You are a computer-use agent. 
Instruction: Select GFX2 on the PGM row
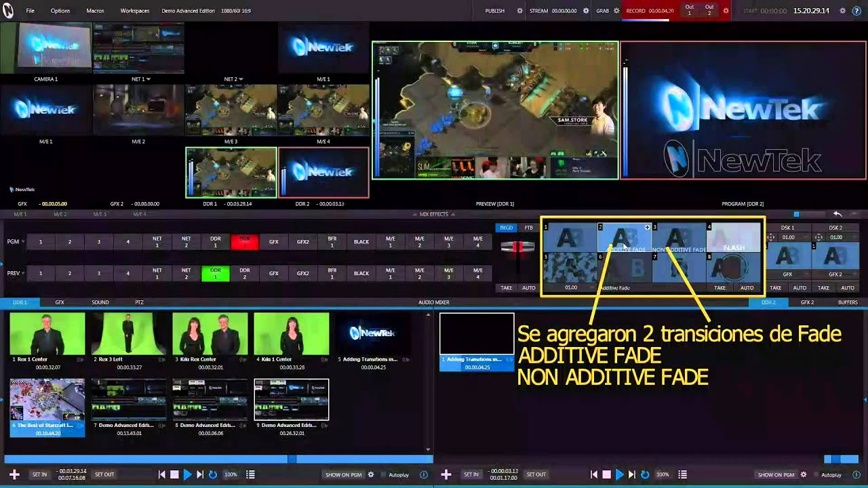tap(303, 241)
